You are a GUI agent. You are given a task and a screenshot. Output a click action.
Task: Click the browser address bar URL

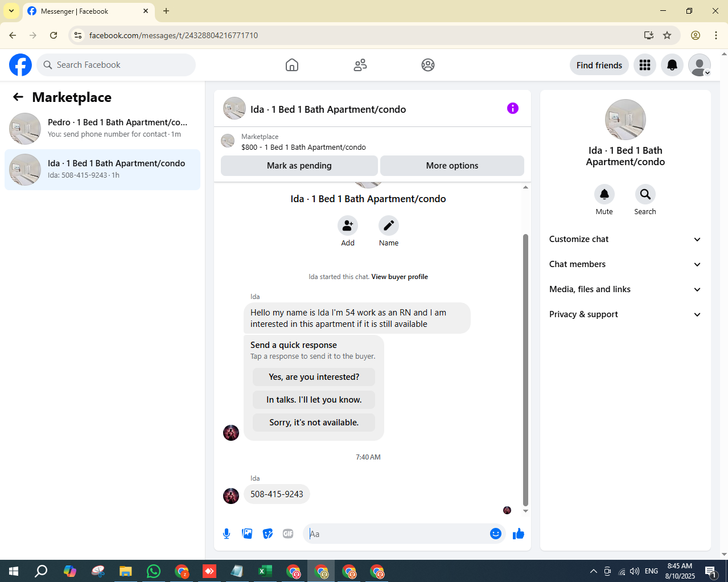[174, 35]
